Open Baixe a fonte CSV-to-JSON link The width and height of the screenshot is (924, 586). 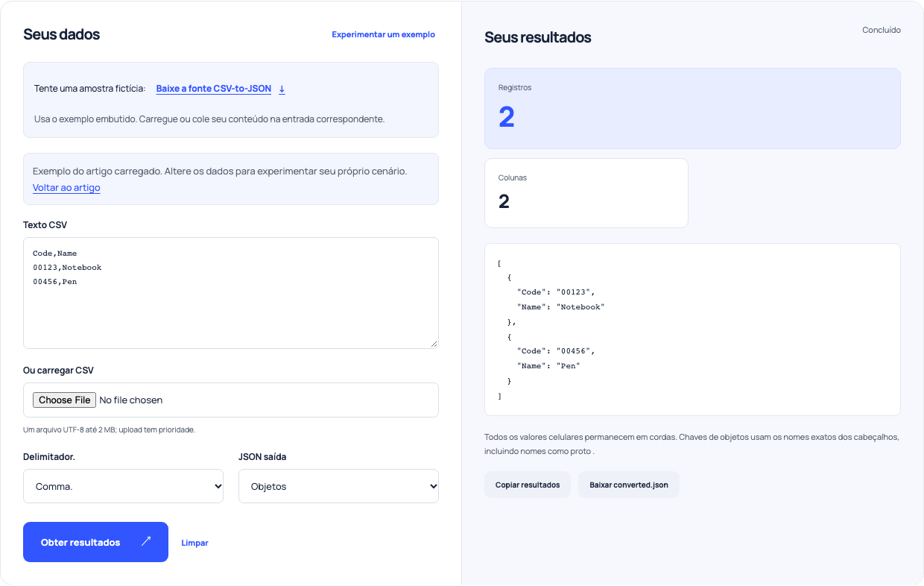click(213, 89)
